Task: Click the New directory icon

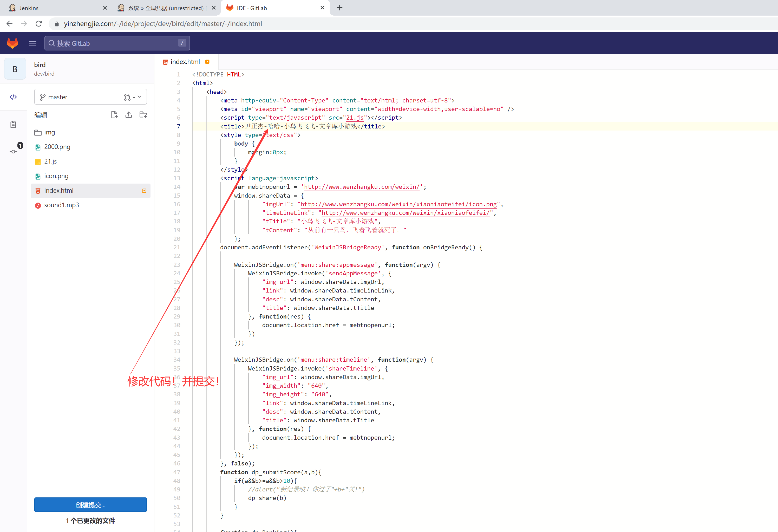Action: tap(143, 115)
